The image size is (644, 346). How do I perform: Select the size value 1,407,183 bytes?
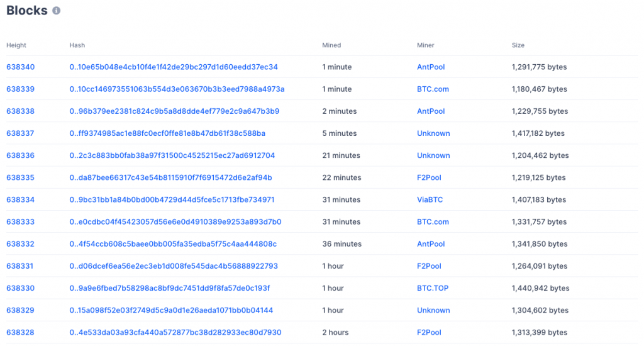tap(539, 199)
